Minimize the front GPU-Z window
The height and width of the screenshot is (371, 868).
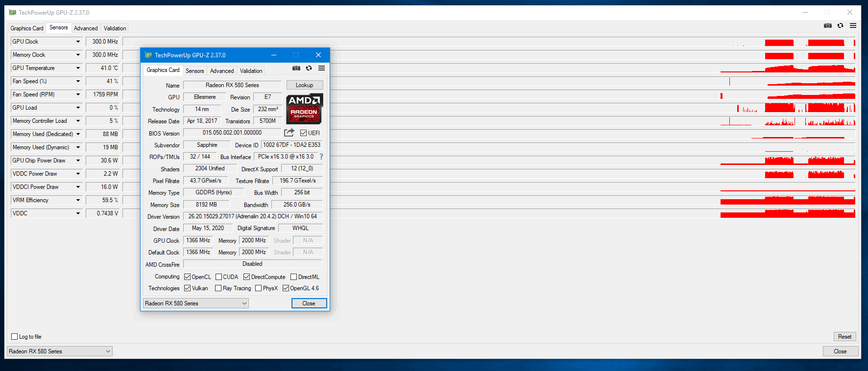274,55
